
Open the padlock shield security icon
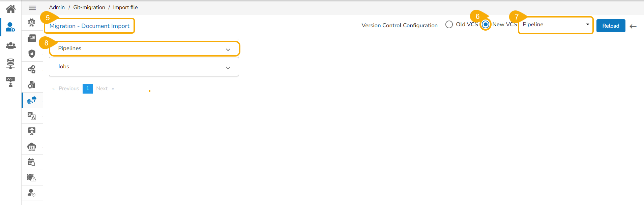(32, 54)
